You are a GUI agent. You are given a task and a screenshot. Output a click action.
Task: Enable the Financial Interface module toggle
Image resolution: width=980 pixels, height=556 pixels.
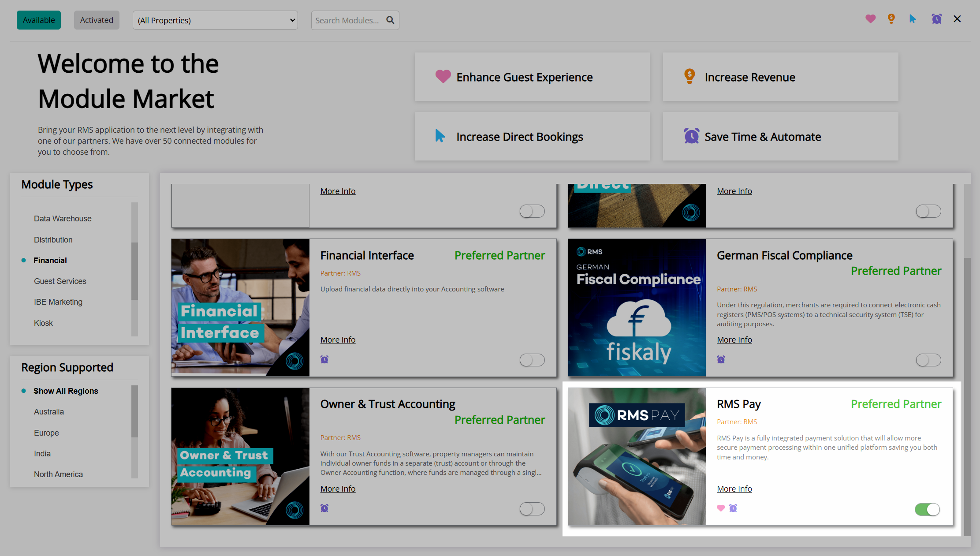[532, 360]
